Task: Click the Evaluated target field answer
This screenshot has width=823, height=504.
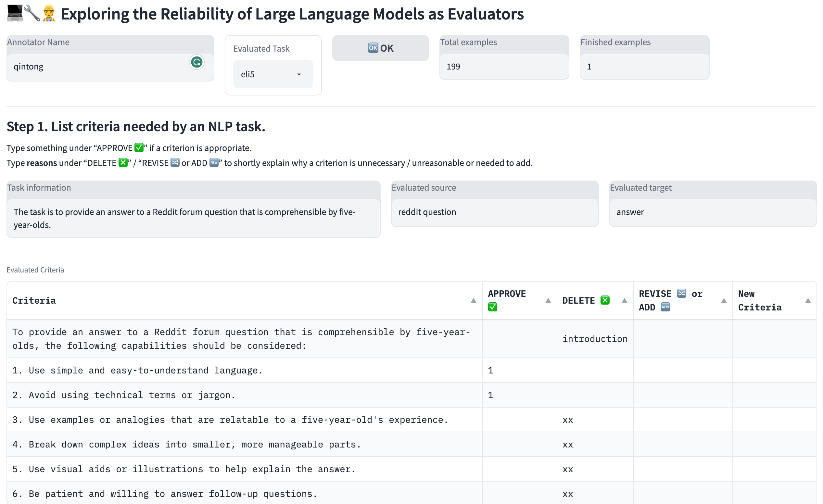Action: pos(713,212)
